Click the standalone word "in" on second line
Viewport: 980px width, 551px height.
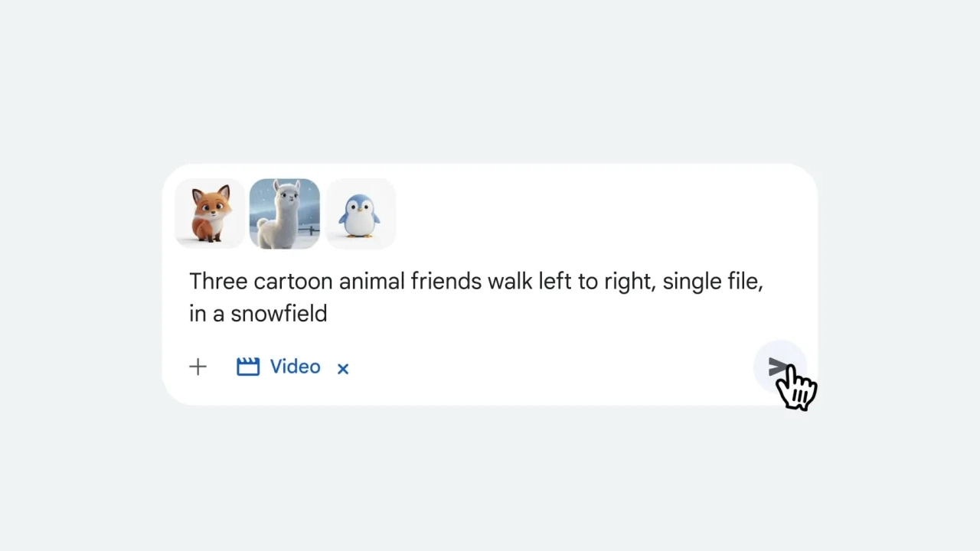tap(197, 314)
